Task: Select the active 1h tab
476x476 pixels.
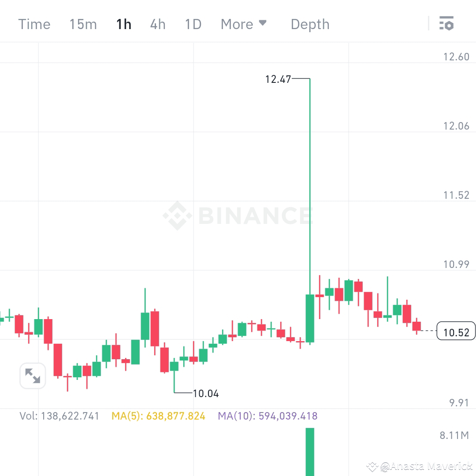Action: point(123,24)
